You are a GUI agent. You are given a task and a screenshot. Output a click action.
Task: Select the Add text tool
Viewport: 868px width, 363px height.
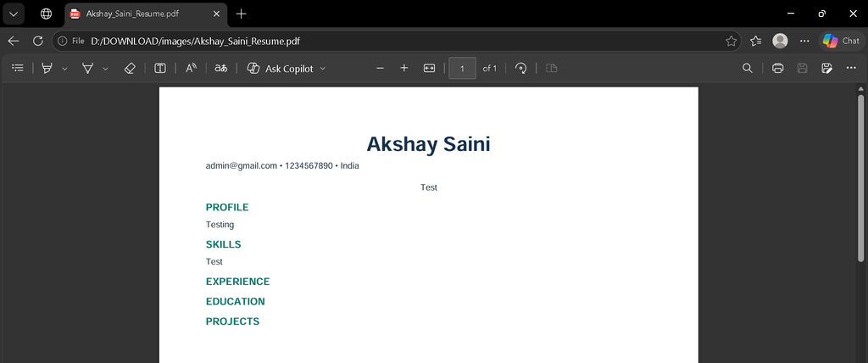point(160,68)
